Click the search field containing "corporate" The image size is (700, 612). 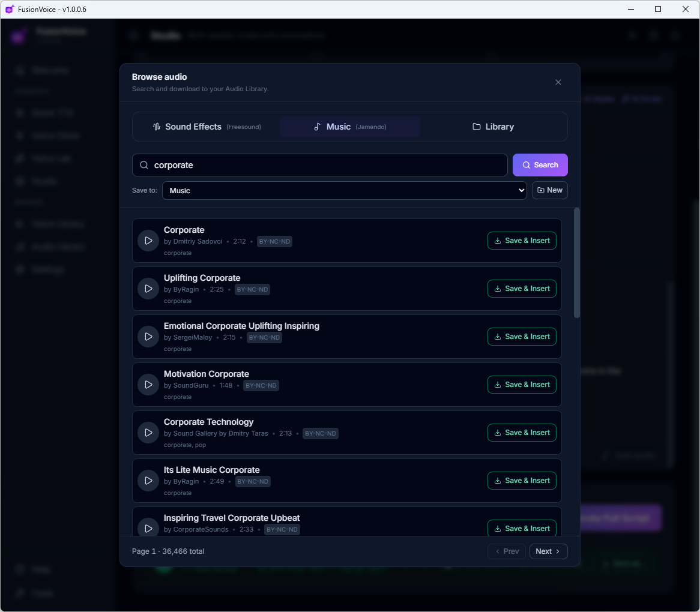tap(319, 165)
